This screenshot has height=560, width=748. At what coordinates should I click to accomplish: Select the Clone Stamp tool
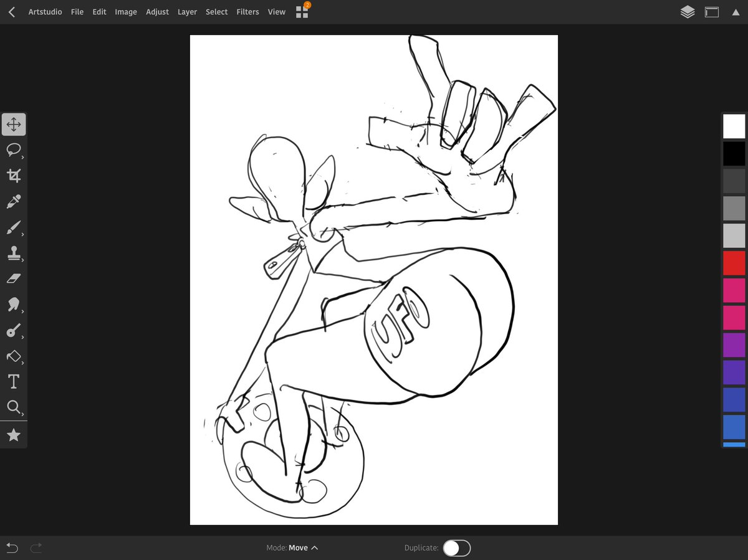click(14, 253)
